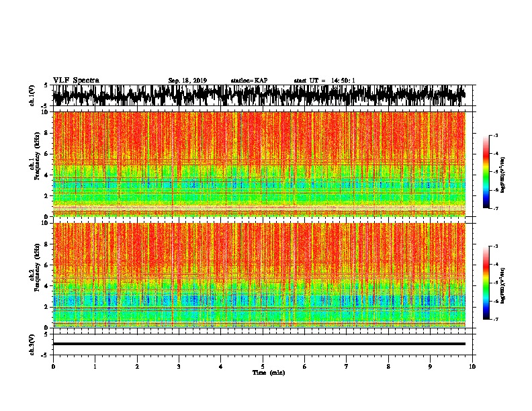The width and height of the screenshot is (532, 411).
Task: Click inside the ch.2 spectrogram panel
Action: (259, 275)
